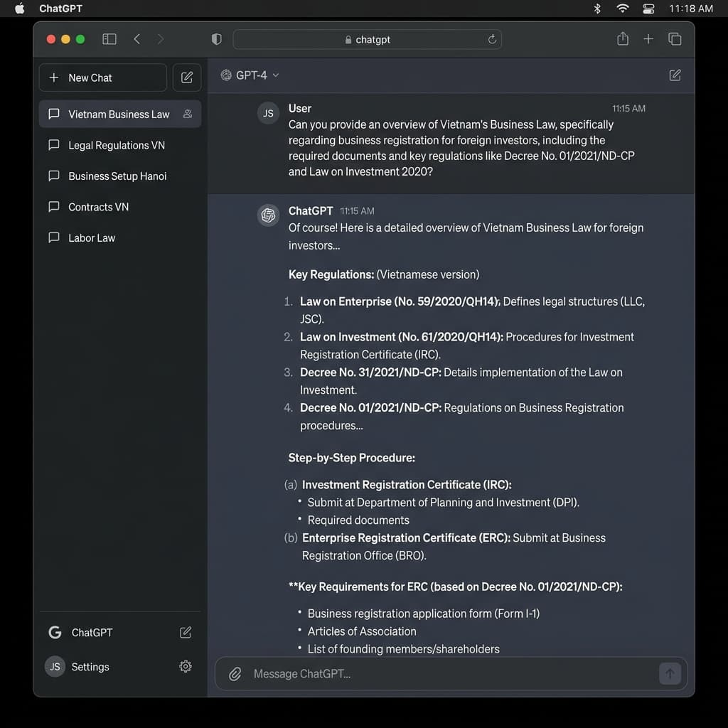728x728 pixels.
Task: Send message with the up arrow button
Action: point(670,674)
